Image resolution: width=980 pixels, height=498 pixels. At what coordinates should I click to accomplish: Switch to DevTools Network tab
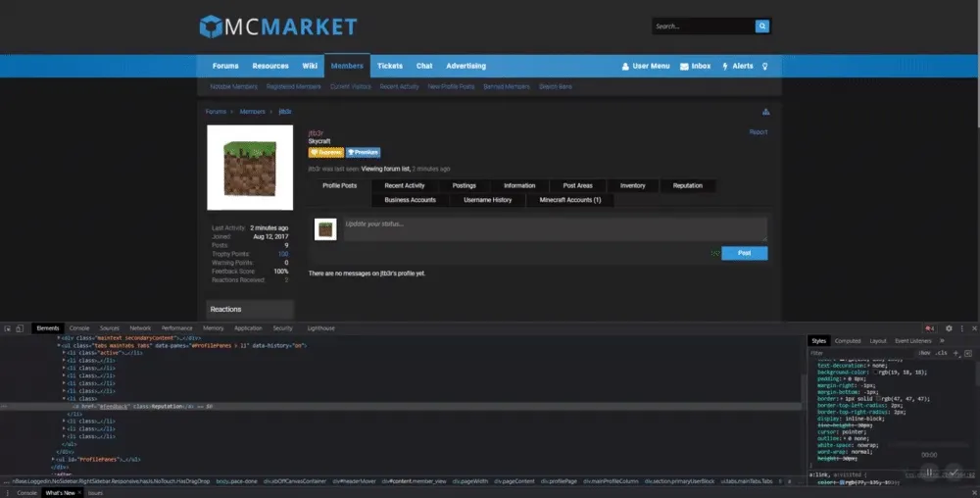click(x=140, y=328)
